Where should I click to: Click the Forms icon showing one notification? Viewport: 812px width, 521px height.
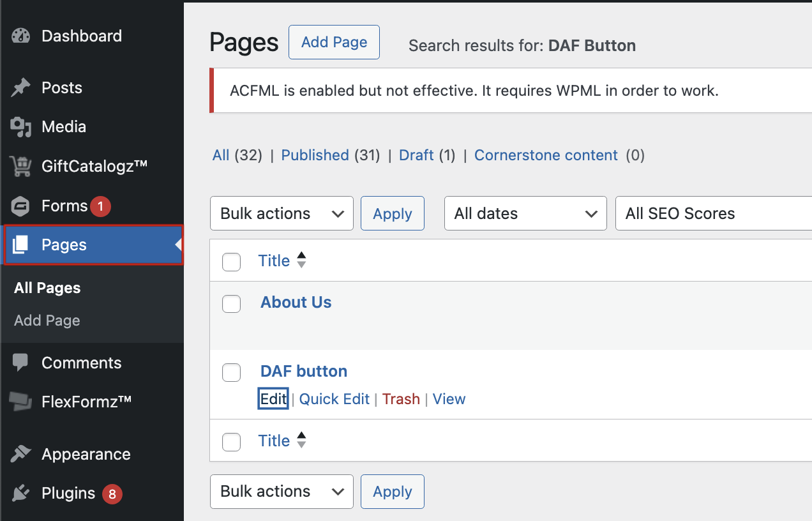coord(20,206)
